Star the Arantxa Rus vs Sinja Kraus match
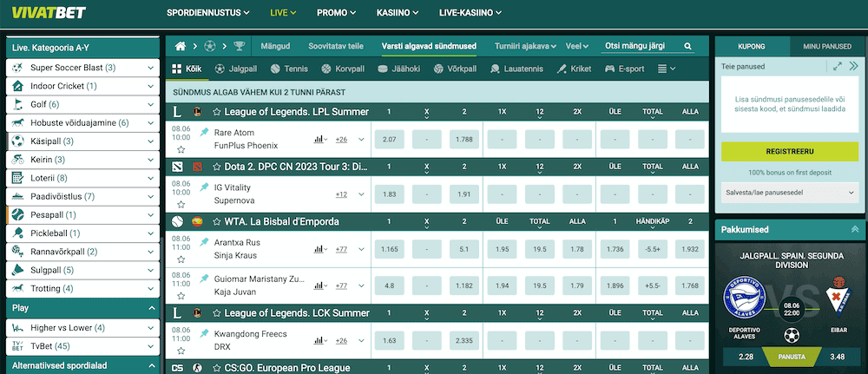This screenshot has height=374, width=868. tap(181, 259)
